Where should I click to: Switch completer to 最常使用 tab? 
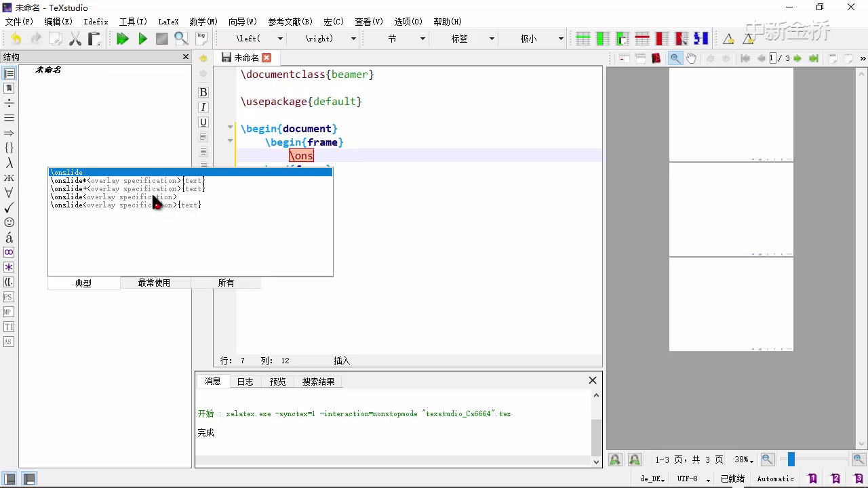pyautogui.click(x=155, y=283)
